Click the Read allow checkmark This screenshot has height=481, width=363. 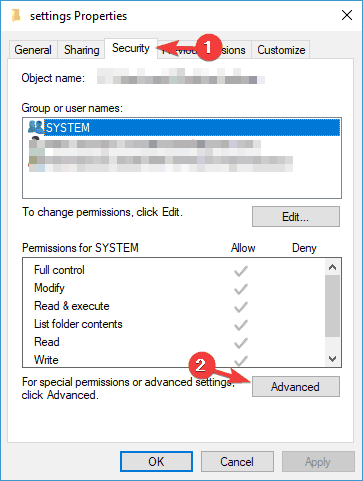241,343
